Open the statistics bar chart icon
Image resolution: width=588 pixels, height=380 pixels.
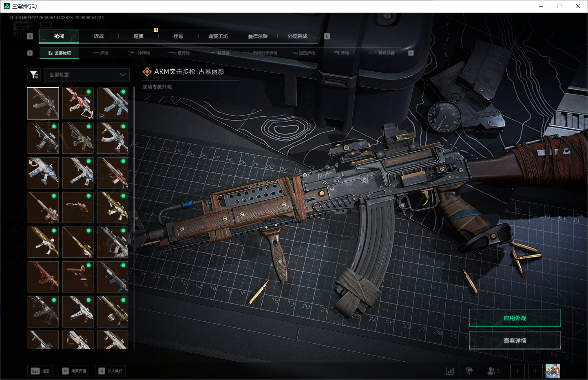point(450,371)
